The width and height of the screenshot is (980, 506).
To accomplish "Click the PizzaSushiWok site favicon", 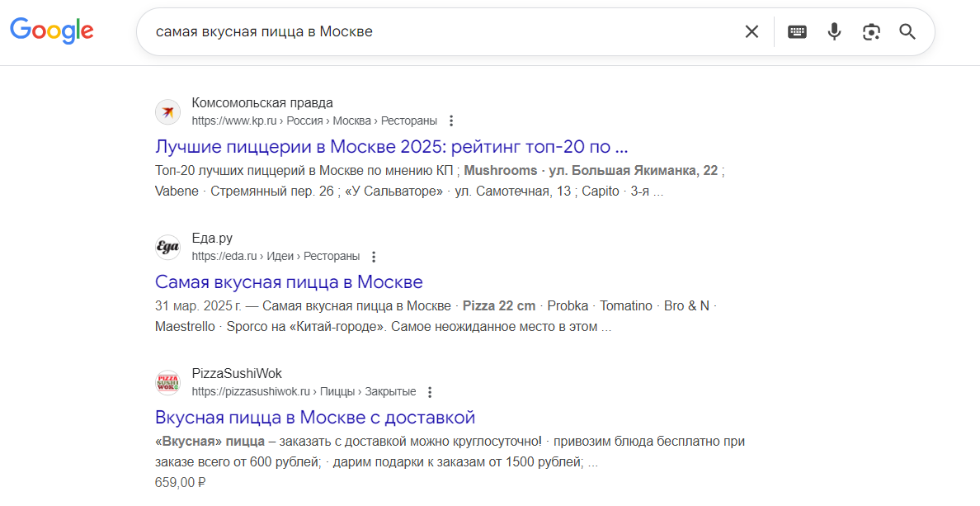I will (x=167, y=382).
